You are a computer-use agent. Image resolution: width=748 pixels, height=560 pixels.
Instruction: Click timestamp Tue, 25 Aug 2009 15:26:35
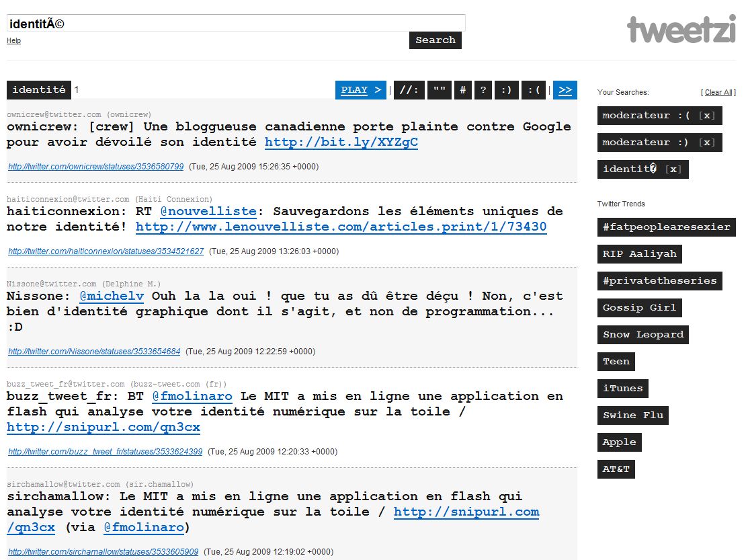254,167
